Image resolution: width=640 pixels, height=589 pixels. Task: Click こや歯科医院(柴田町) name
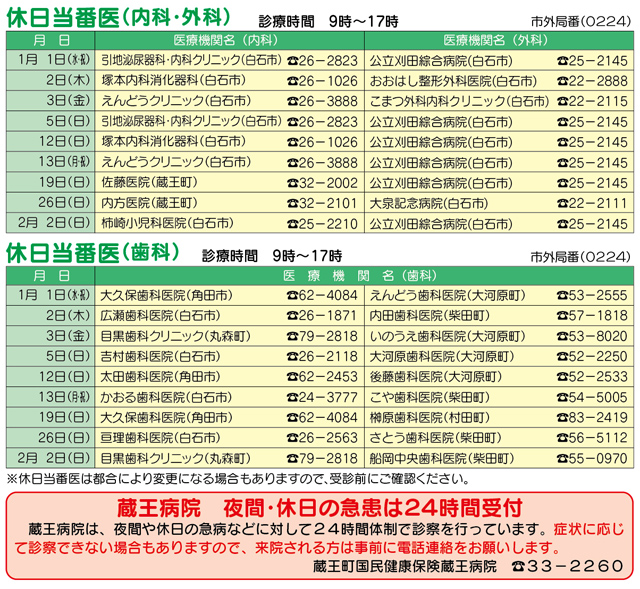429,397
